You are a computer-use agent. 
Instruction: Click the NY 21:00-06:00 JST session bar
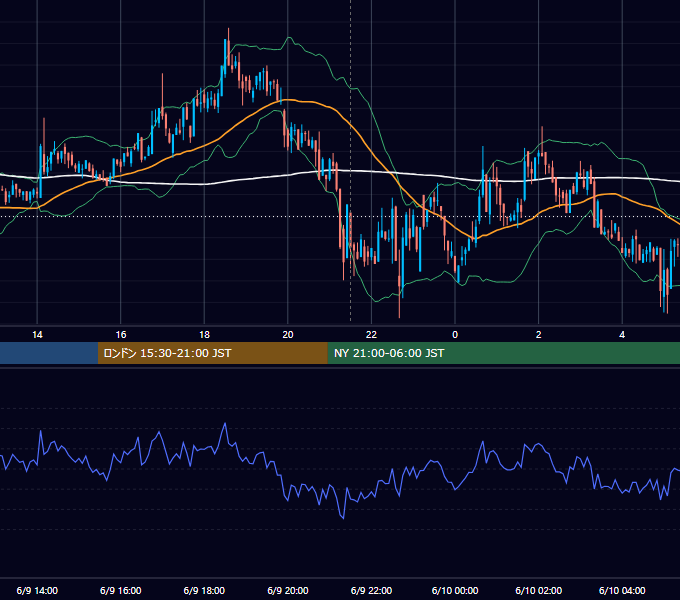pyautogui.click(x=503, y=353)
